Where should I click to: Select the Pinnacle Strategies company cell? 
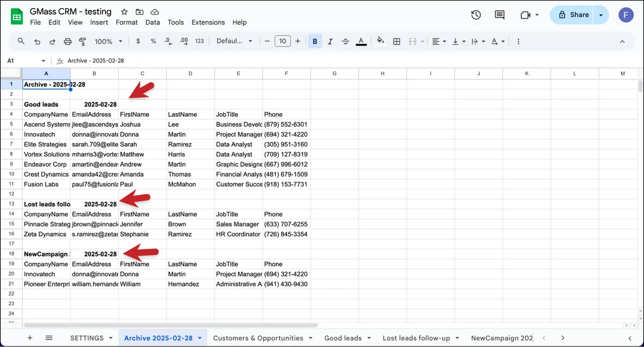46,224
